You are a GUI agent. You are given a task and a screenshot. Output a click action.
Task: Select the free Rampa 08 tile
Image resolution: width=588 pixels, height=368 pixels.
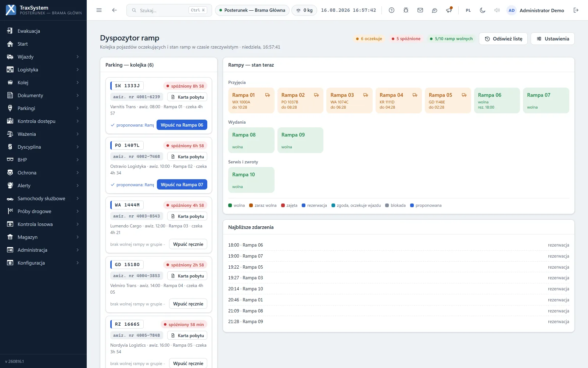click(251, 140)
